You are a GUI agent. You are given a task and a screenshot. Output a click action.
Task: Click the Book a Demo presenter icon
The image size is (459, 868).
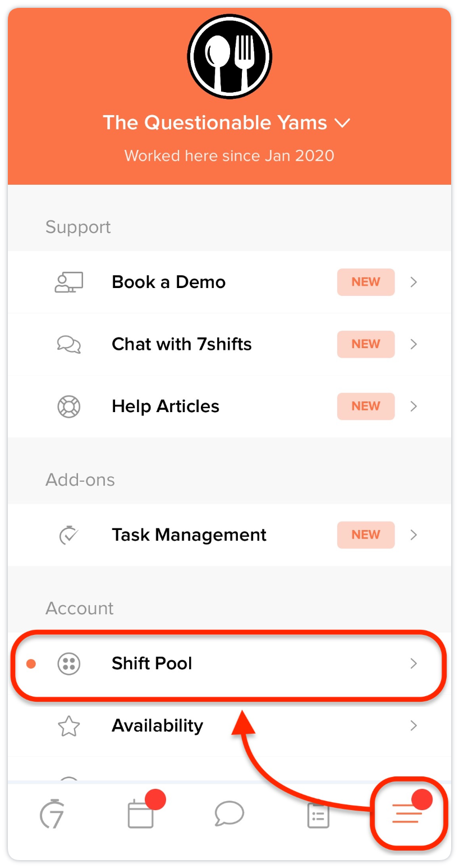pos(69,282)
